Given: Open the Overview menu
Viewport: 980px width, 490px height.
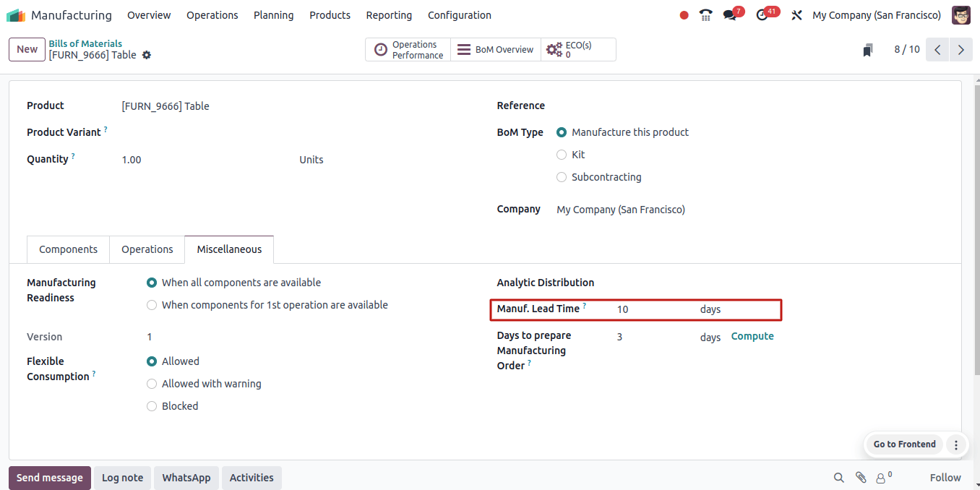Looking at the screenshot, I should 149,15.
